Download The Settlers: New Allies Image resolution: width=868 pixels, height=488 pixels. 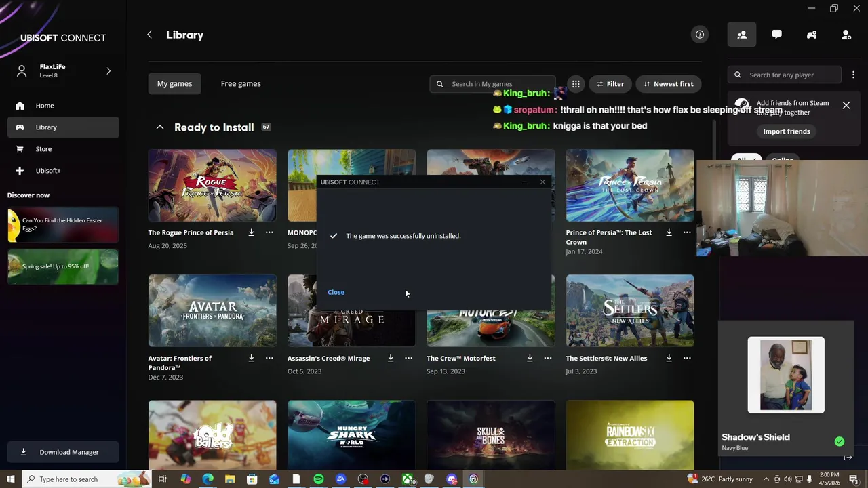point(669,358)
